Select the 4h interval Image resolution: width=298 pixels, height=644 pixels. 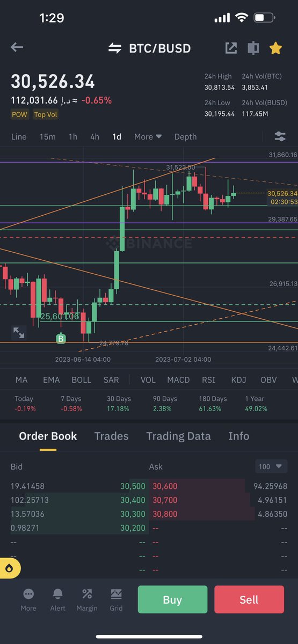(x=95, y=137)
